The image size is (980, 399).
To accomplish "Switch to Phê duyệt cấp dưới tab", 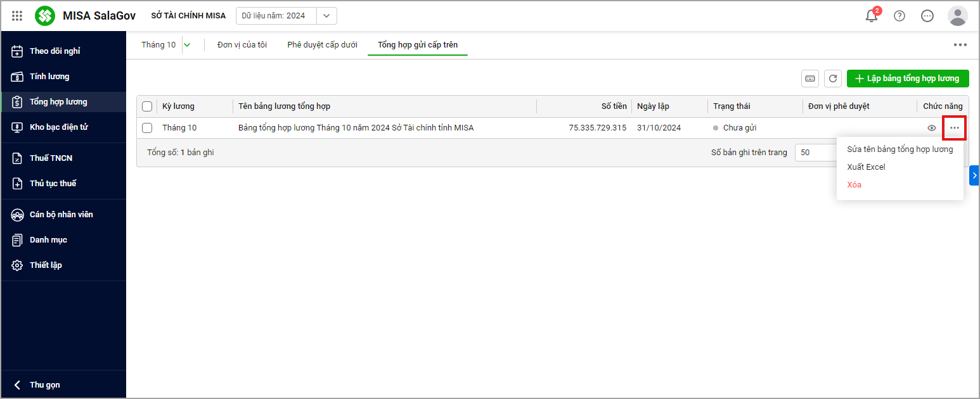I will pos(322,45).
